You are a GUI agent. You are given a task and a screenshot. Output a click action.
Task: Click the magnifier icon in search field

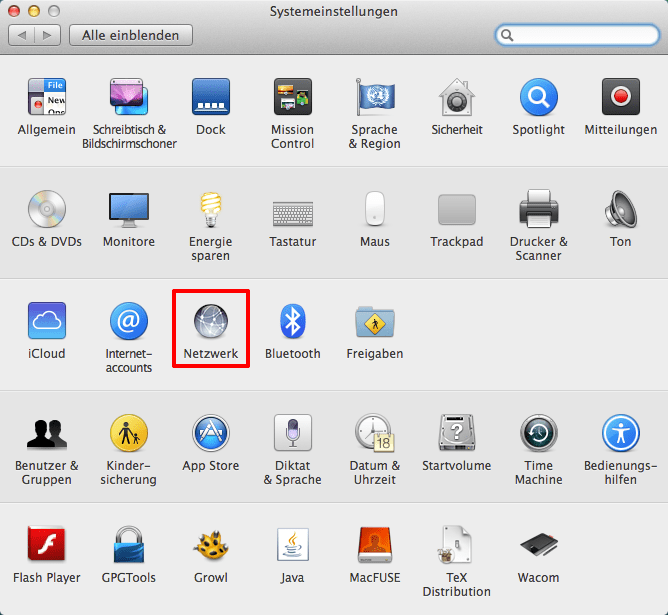pyautogui.click(x=507, y=35)
